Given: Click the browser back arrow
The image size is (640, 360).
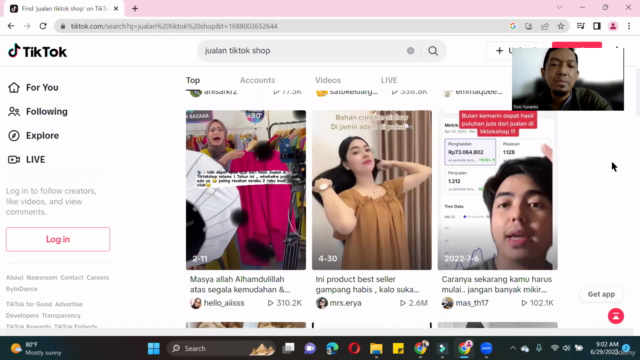Looking at the screenshot, I should 11,26.
